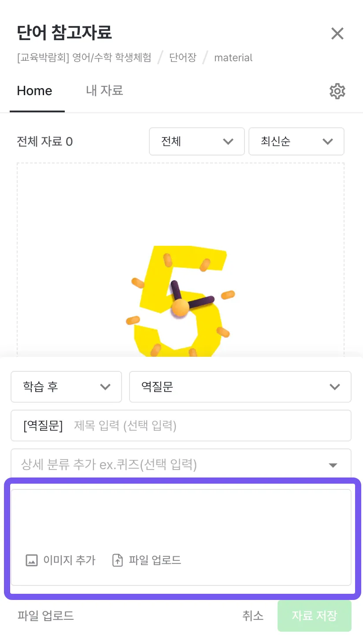Focus the 제목 입력 title field
Screen dimensions: 363x644
click(x=207, y=426)
